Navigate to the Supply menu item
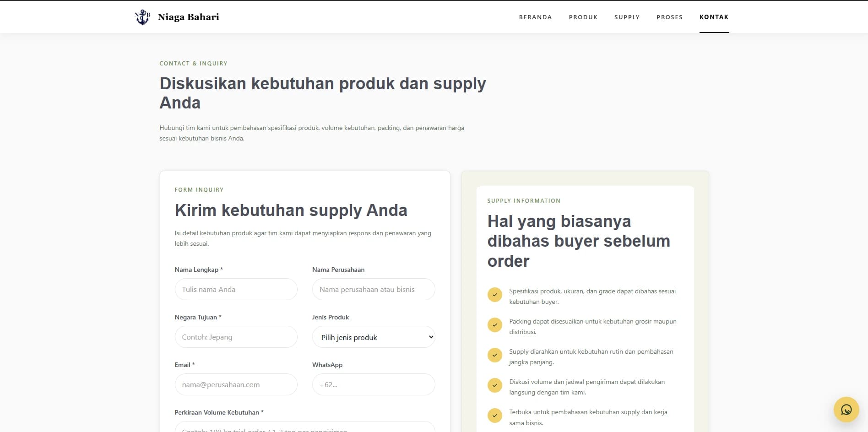The width and height of the screenshot is (868, 432). click(x=627, y=17)
